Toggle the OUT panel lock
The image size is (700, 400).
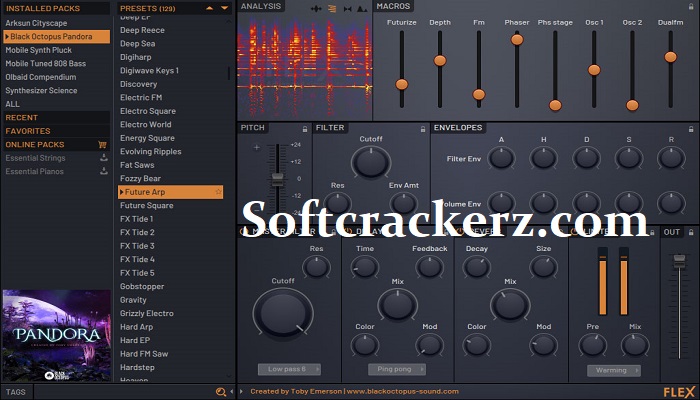pyautogui.click(x=691, y=232)
